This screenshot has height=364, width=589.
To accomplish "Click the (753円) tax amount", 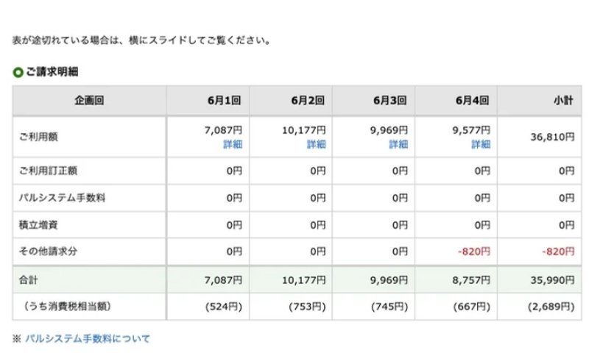I will click(x=307, y=307).
